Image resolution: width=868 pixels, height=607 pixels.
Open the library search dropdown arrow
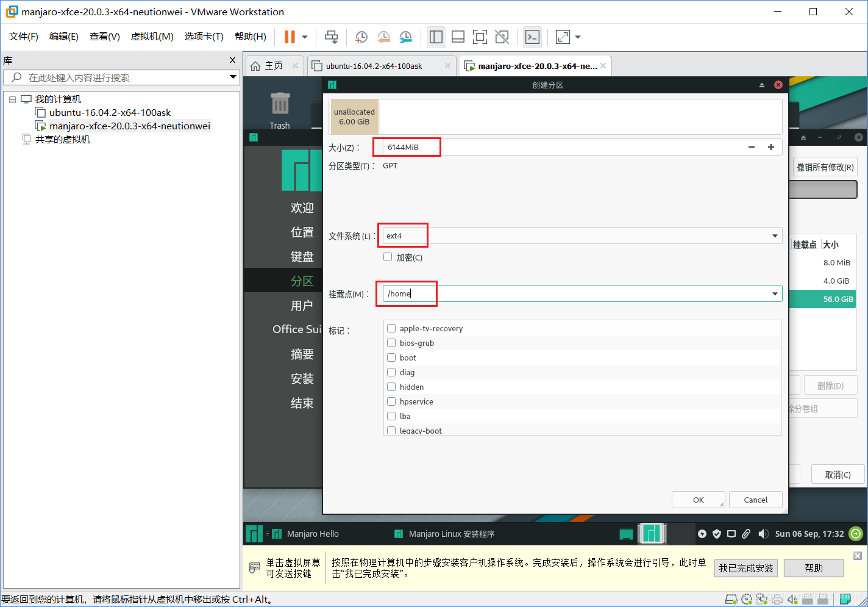[x=233, y=77]
